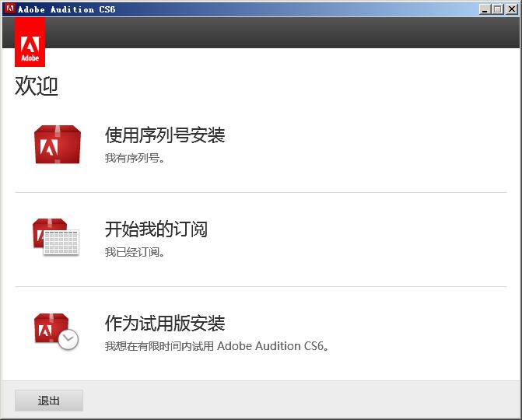Click the Adobe logo in the header

click(30, 42)
